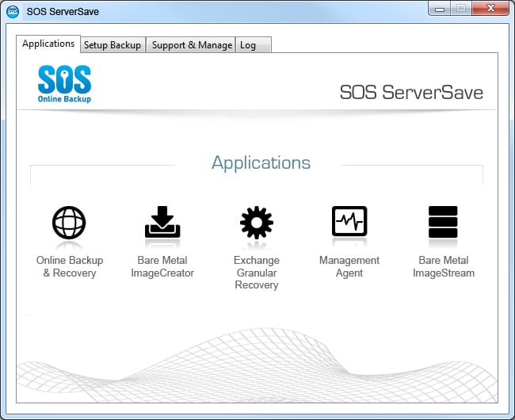Switch to the Log tab
This screenshot has height=420, width=515.
pos(254,45)
